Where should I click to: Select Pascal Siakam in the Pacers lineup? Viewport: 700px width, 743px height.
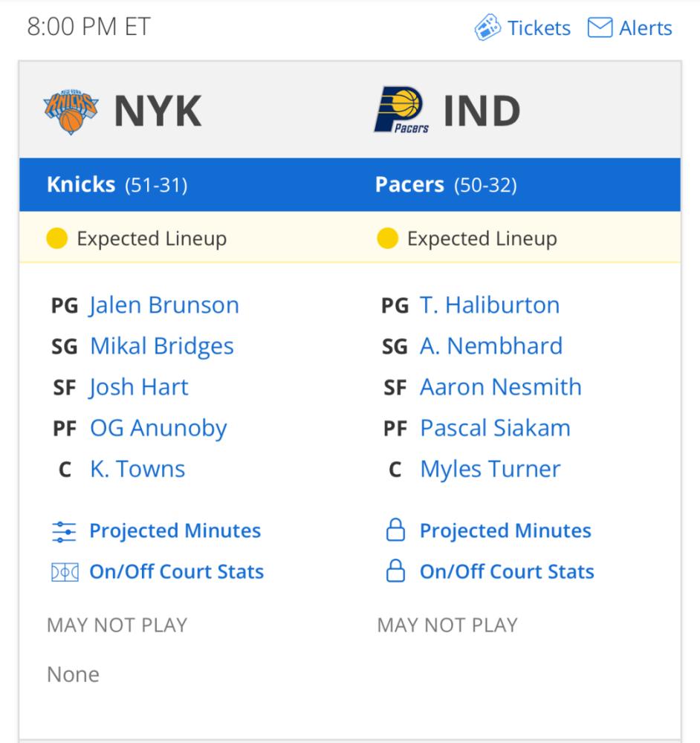495,428
